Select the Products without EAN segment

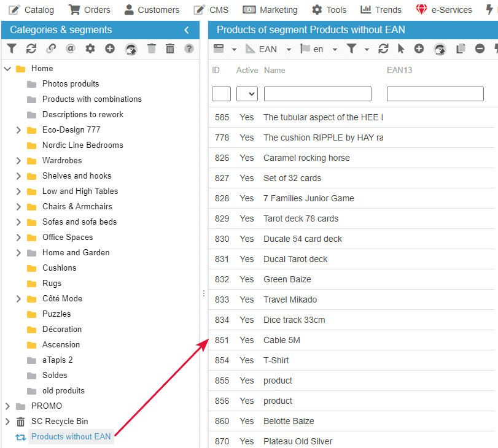71,437
